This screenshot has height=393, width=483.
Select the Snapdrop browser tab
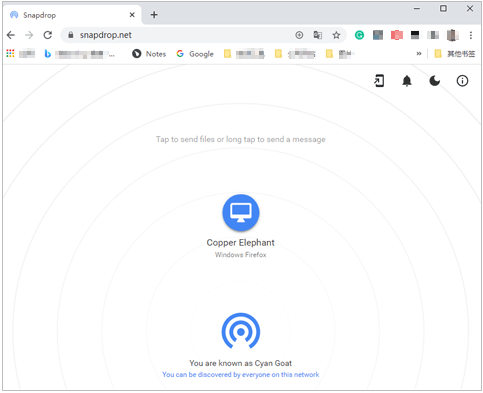pos(72,15)
